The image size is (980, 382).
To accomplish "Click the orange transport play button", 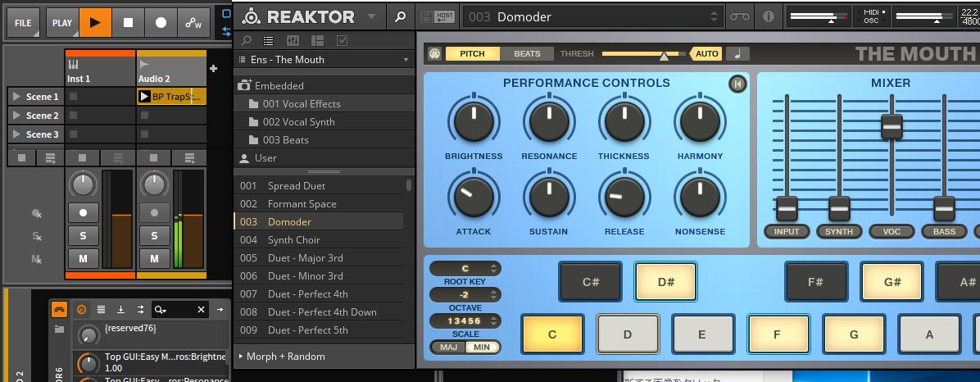I will coord(95,22).
